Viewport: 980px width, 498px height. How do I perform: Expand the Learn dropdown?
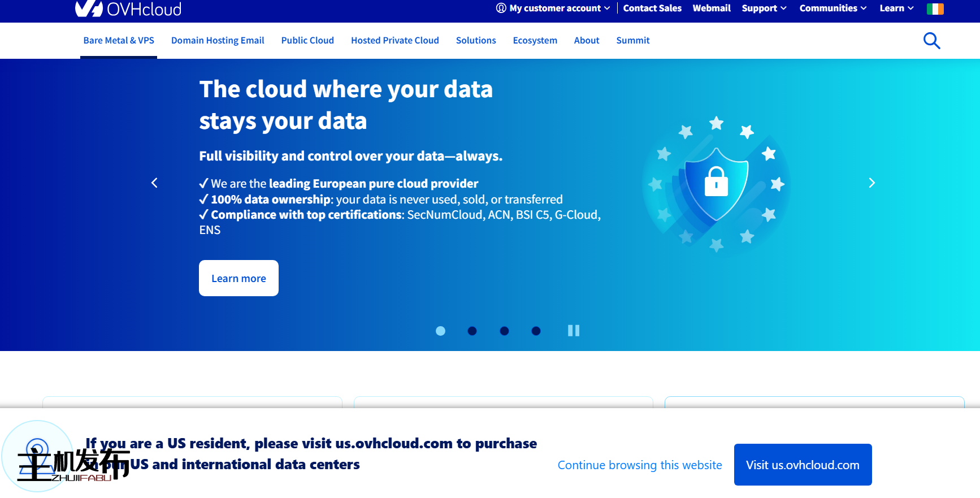[x=896, y=8]
